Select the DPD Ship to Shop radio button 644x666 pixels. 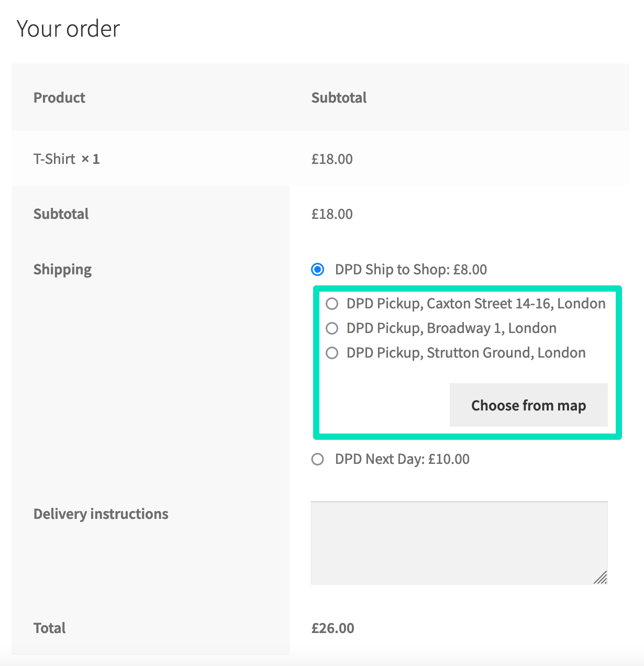(317, 270)
